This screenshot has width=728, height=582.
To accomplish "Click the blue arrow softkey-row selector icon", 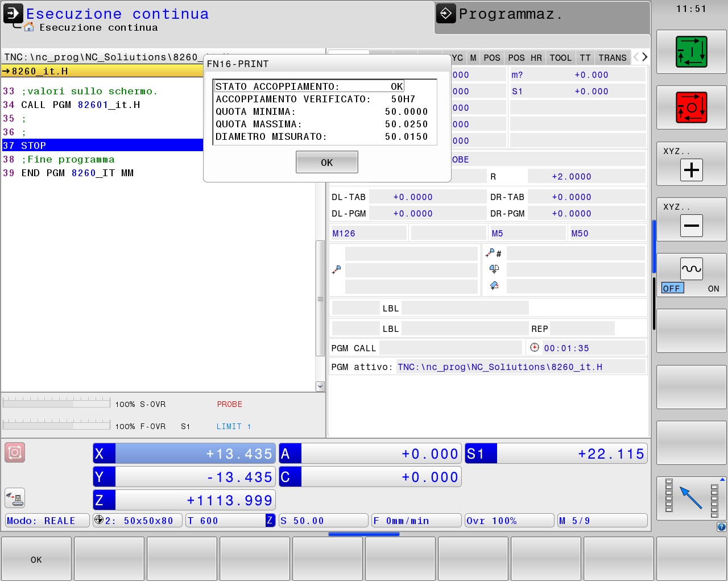I will (691, 498).
